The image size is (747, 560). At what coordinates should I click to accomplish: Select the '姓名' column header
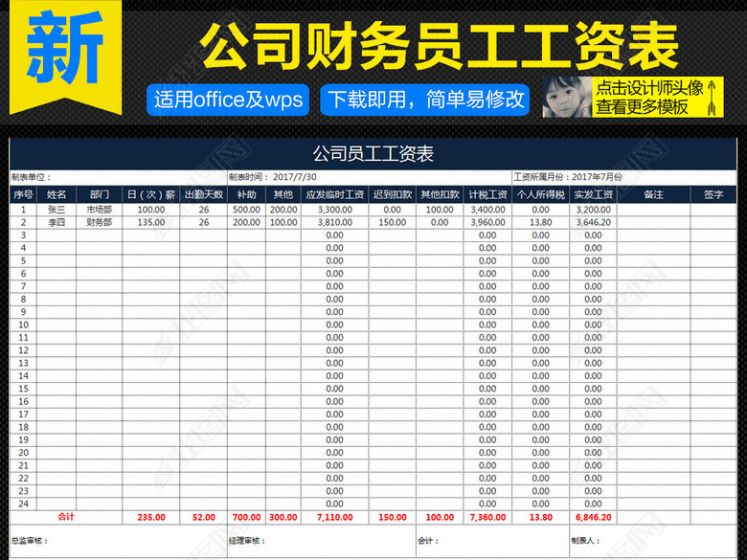[57, 194]
